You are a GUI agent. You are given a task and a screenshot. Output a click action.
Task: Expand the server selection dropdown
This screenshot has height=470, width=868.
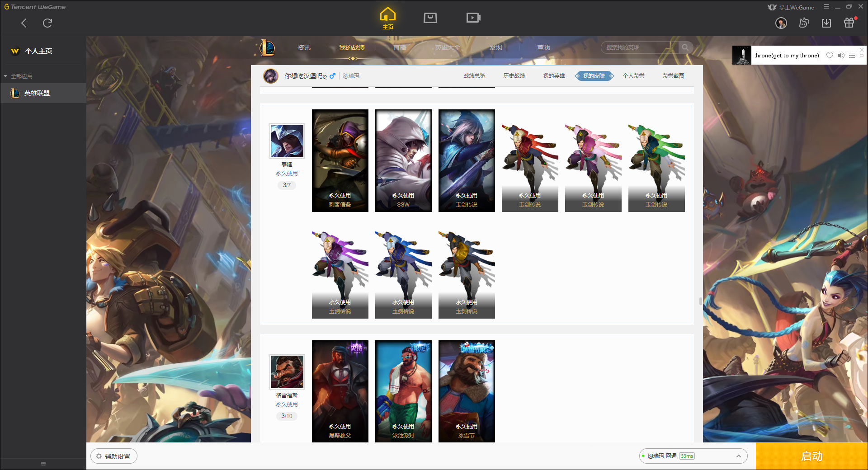point(738,456)
